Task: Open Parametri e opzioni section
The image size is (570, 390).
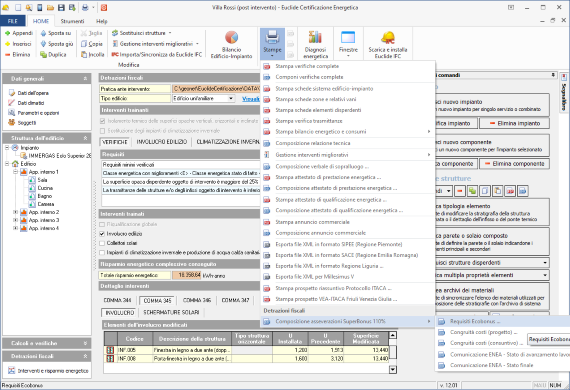Action: click(x=34, y=113)
